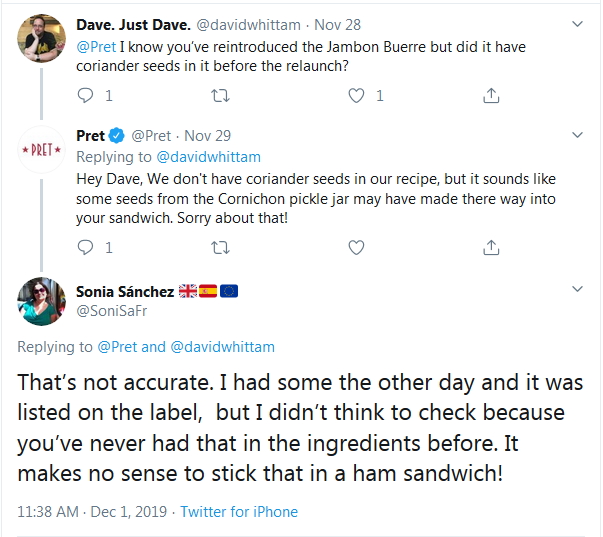Click the Nov 29 timestamp on Pret's tweet

(x=206, y=135)
